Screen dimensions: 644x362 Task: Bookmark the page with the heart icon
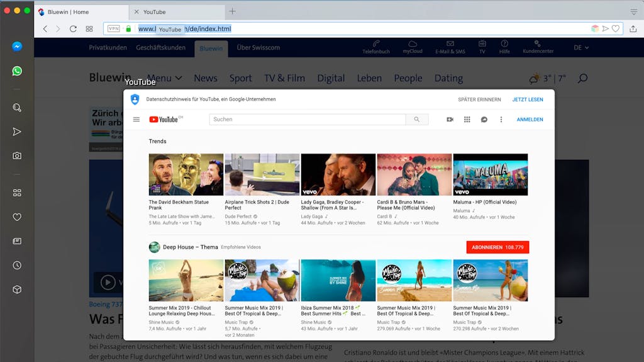(x=616, y=29)
